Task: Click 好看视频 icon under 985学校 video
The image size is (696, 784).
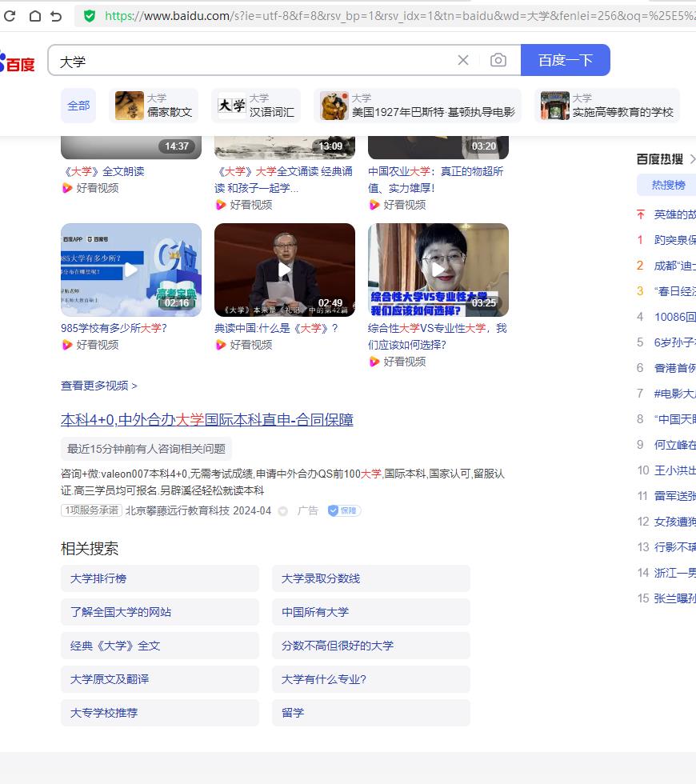Action: 67,345
